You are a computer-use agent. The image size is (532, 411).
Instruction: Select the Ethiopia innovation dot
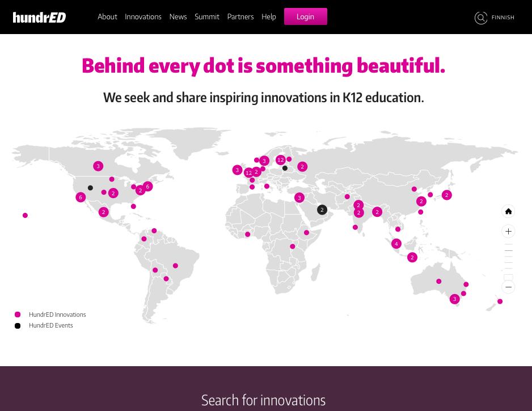306,233
